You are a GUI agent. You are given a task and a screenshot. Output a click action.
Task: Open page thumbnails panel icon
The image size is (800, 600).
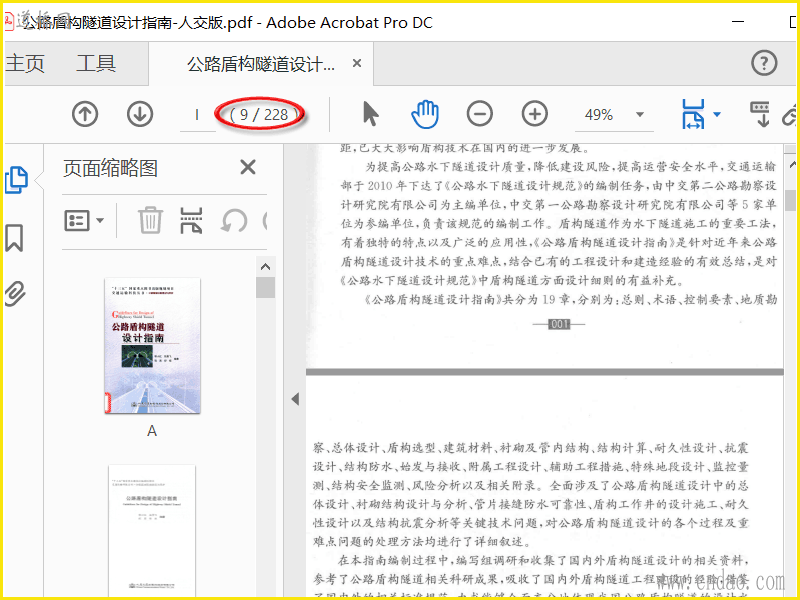[16, 180]
